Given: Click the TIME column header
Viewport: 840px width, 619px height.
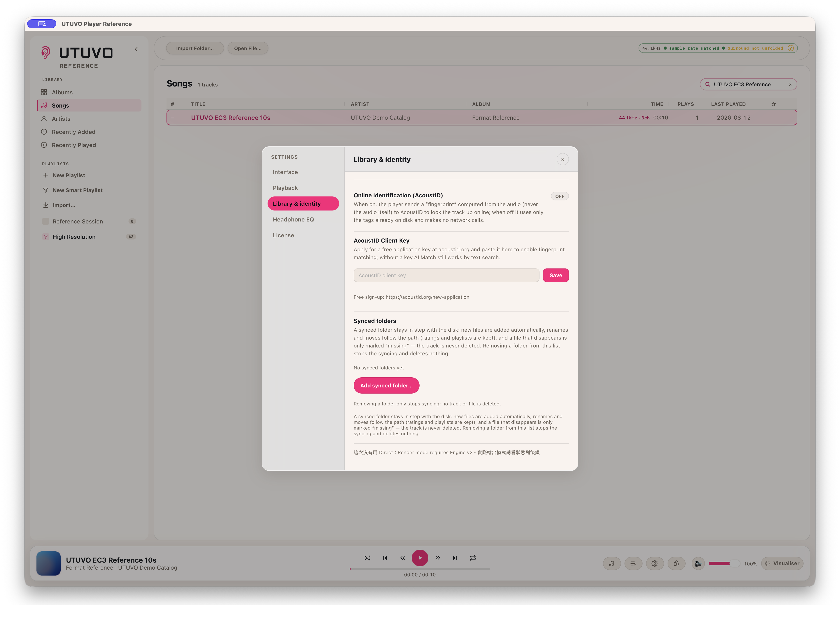Looking at the screenshot, I should 657,104.
